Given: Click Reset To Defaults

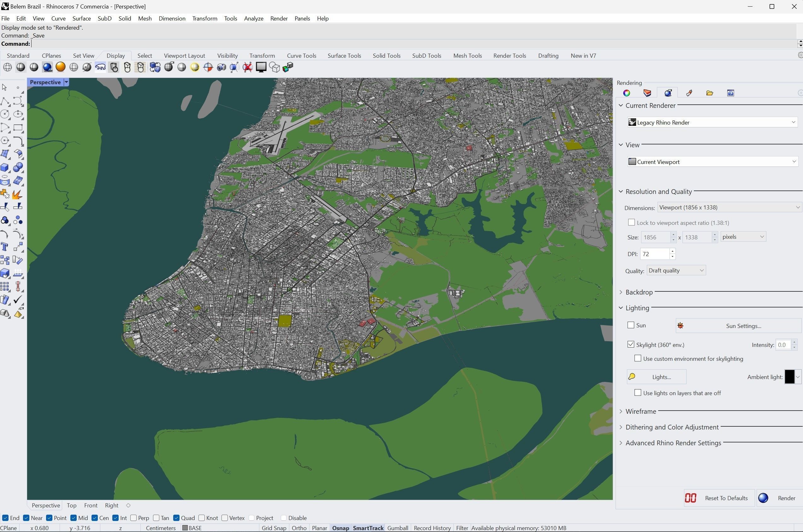Looking at the screenshot, I should 726,498.
